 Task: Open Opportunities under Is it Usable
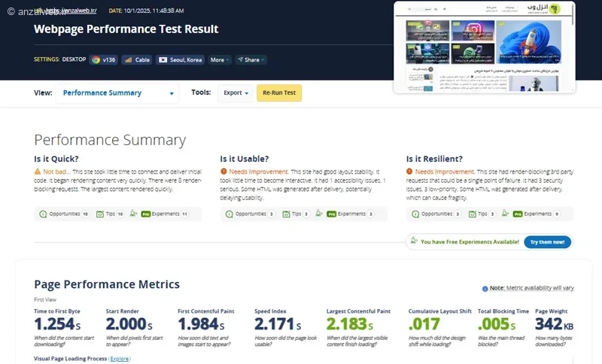tap(250, 214)
